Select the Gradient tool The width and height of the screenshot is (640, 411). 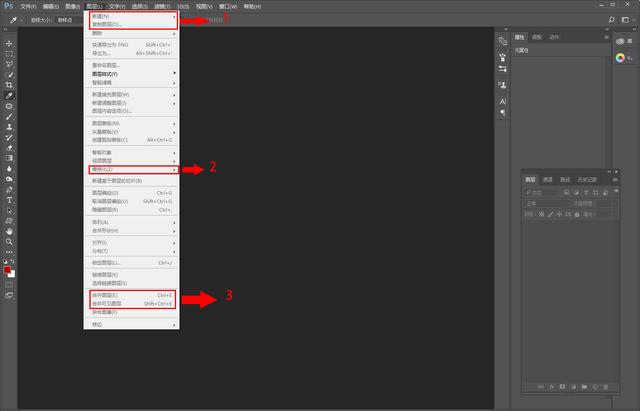tap(9, 158)
